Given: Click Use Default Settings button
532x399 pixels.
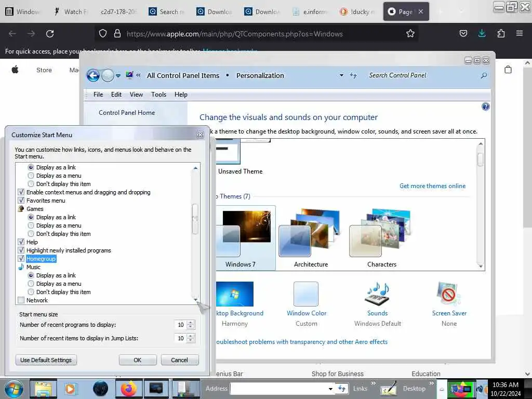Looking at the screenshot, I should (x=46, y=360).
